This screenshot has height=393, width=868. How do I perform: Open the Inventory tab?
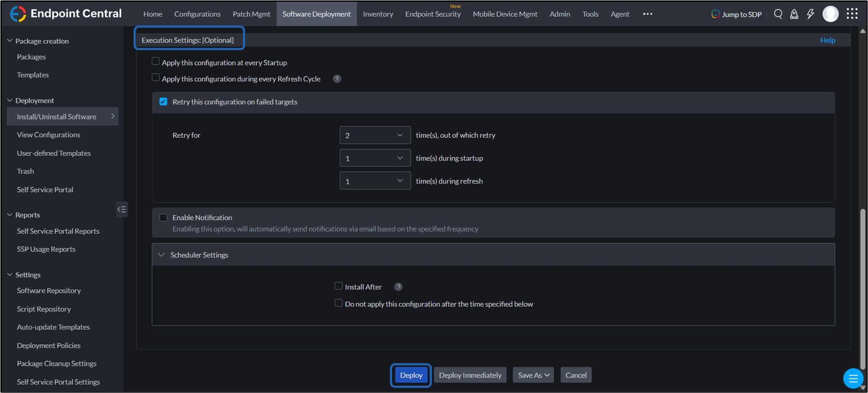378,14
